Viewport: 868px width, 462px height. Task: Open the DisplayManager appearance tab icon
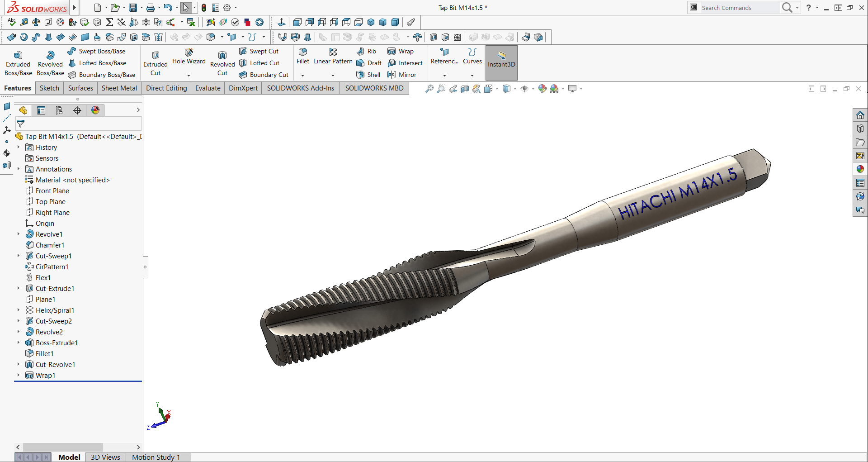click(x=95, y=110)
